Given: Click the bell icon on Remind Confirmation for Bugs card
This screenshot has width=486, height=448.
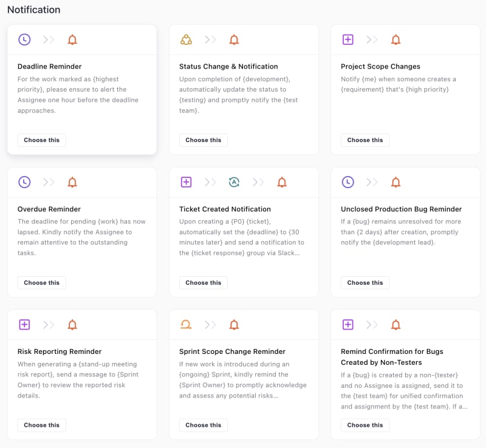Looking at the screenshot, I should click(x=396, y=325).
